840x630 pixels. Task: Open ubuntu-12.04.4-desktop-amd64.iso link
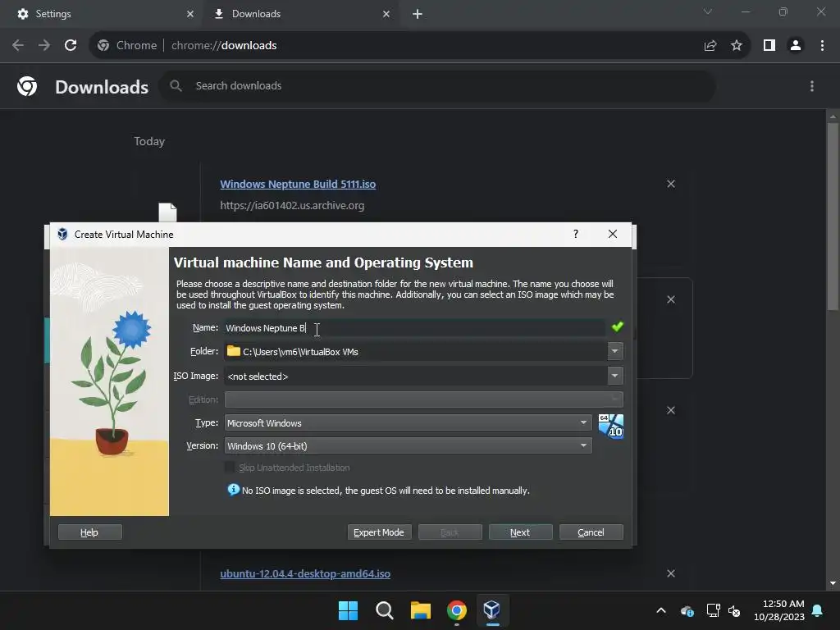(305, 573)
